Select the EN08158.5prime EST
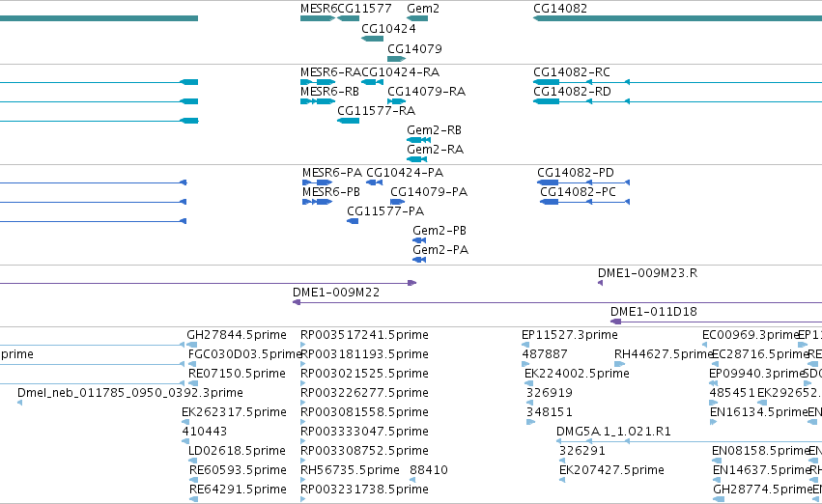This screenshot has height=504, width=822. [x=718, y=462]
